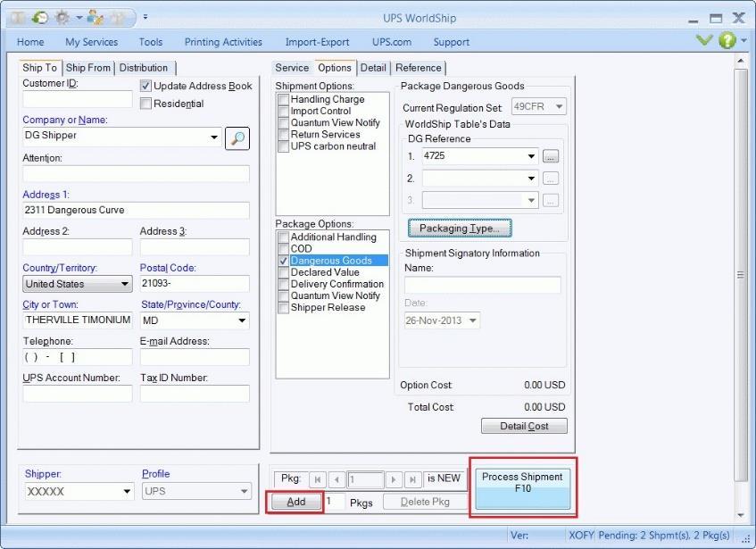Viewport: 756px width, 549px height.
Task: Click the Attention input field
Action: tap(136, 173)
